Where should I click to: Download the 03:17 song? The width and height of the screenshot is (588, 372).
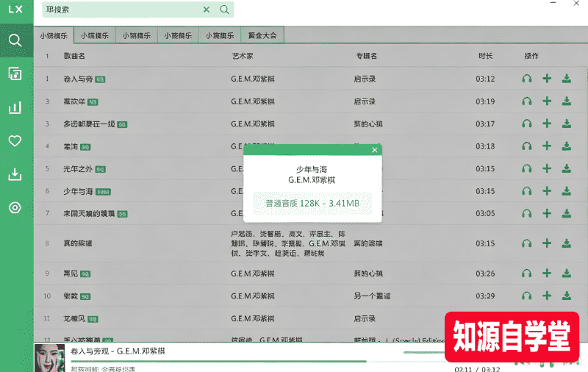pyautogui.click(x=566, y=124)
